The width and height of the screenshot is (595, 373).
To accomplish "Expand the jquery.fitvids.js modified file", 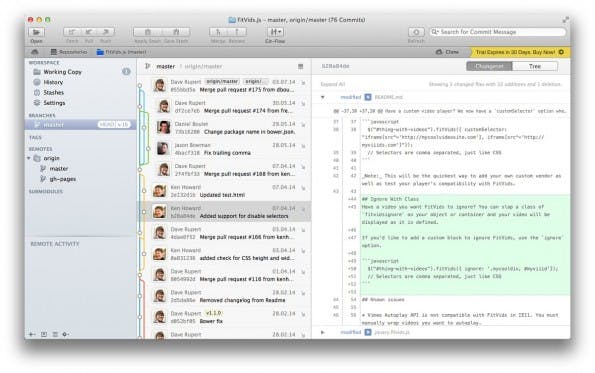I will (x=323, y=332).
